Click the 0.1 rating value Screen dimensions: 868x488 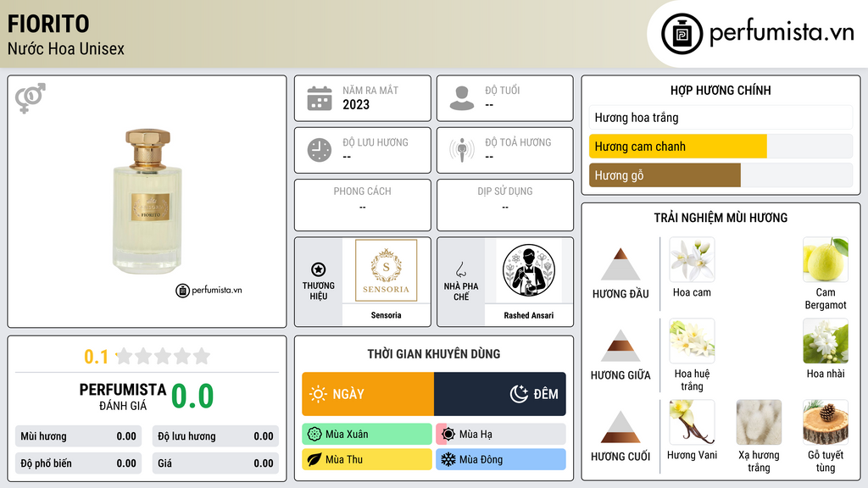(x=97, y=357)
